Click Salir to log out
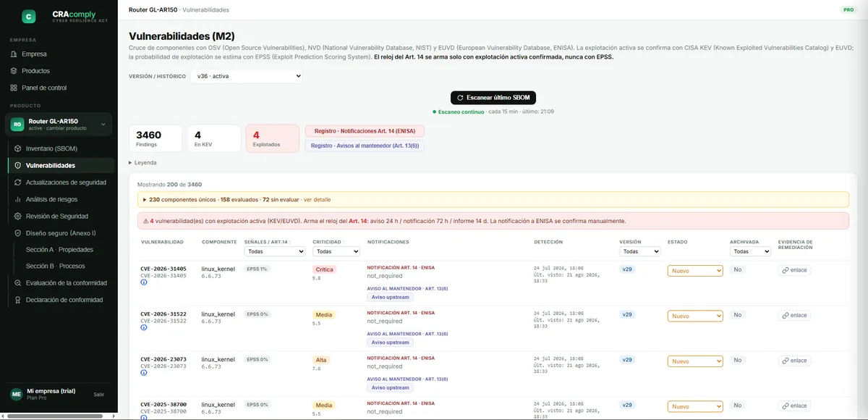868x420 pixels. click(99, 395)
